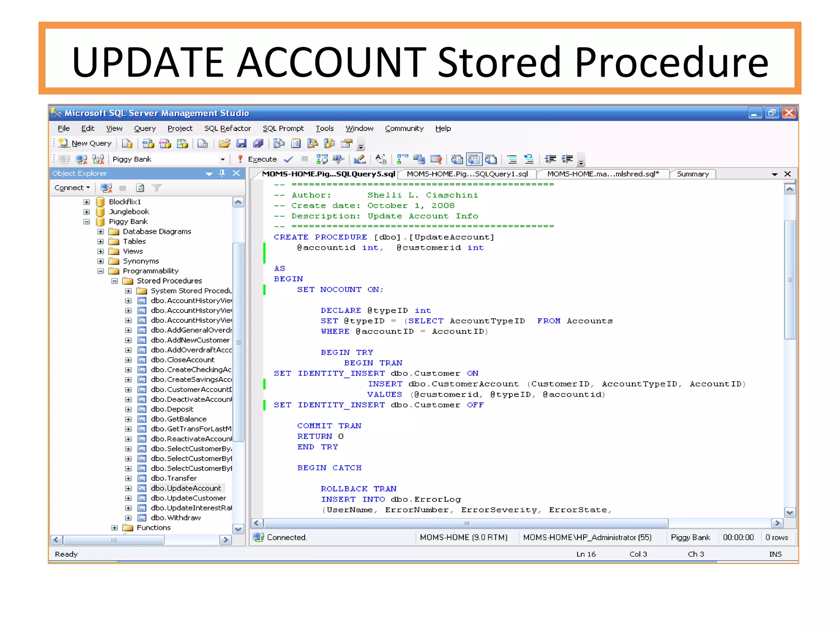Open the Query menu

[x=145, y=128]
